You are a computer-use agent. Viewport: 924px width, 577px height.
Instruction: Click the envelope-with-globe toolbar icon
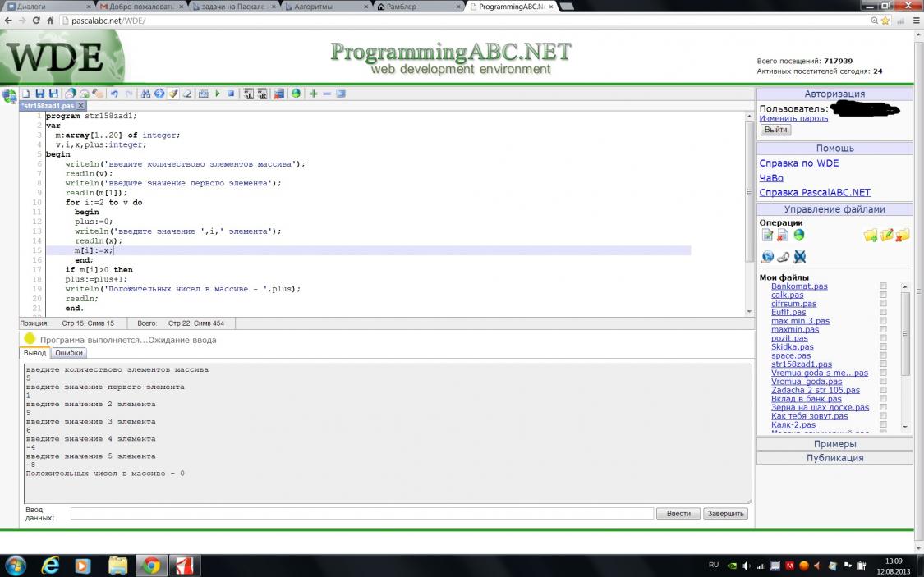click(70, 94)
